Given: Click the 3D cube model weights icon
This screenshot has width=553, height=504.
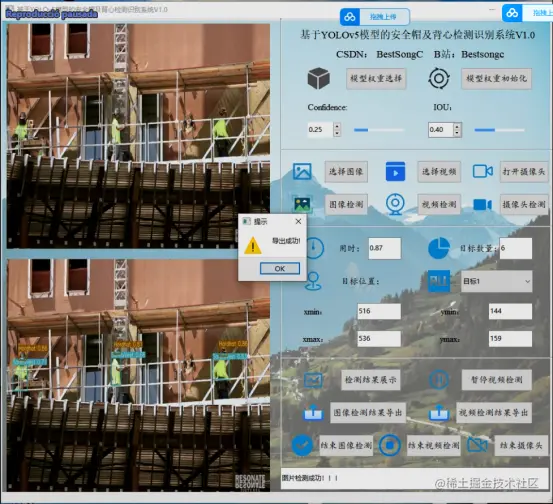Looking at the screenshot, I should [x=318, y=78].
